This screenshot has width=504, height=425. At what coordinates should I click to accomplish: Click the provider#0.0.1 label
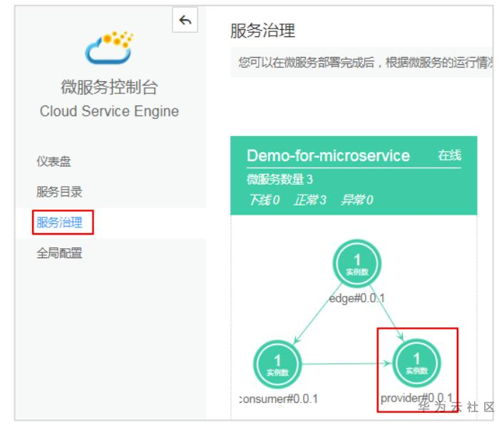tap(416, 398)
